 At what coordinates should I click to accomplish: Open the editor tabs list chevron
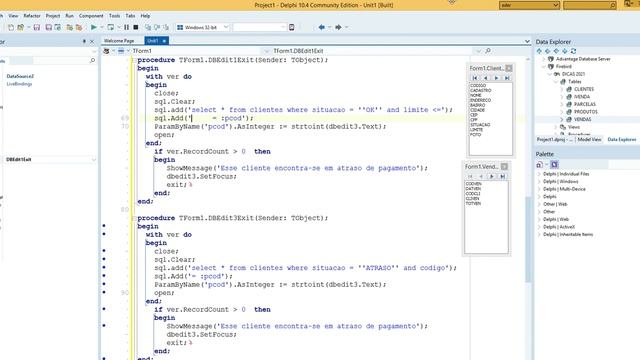(x=527, y=41)
